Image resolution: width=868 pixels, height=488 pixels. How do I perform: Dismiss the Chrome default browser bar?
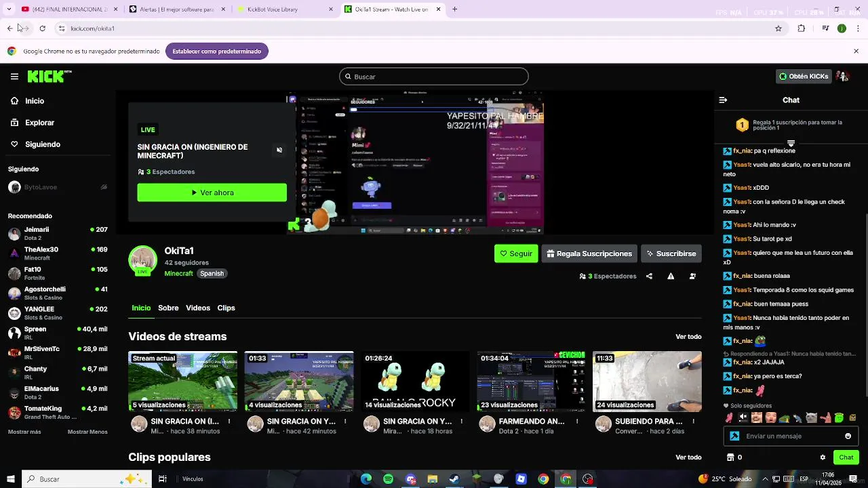click(856, 52)
